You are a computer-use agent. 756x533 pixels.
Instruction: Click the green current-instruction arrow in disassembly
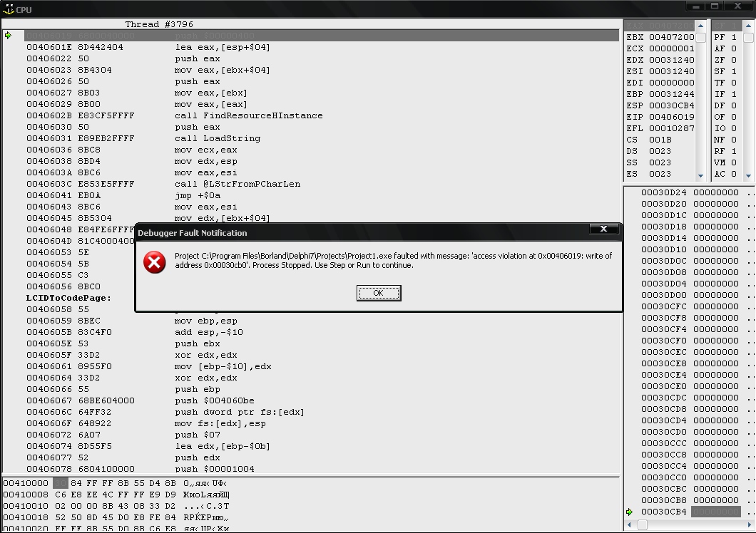(8, 36)
